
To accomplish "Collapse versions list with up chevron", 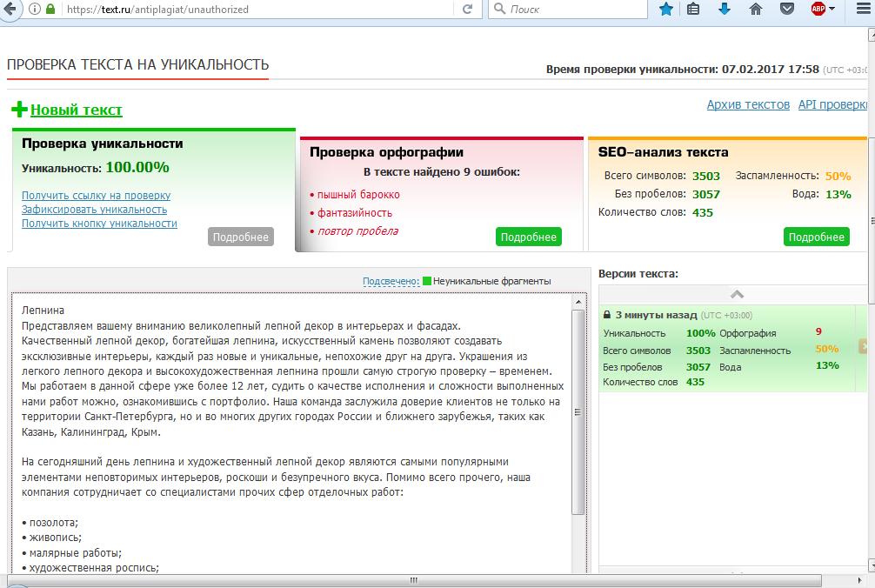I will click(x=737, y=294).
